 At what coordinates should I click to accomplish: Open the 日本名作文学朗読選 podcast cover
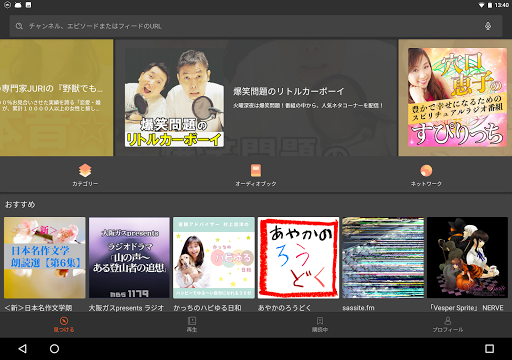click(45, 258)
